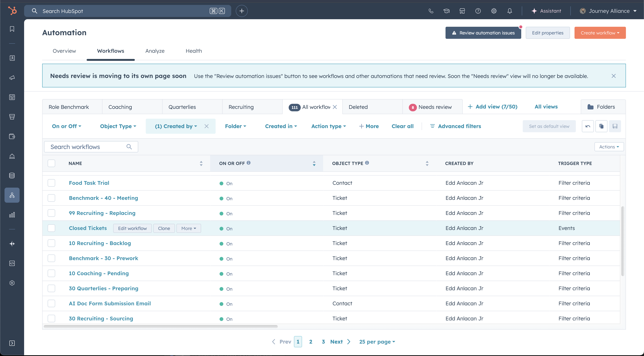644x356 pixels.
Task: Open HubSpot Academy graduation cap icon
Action: coord(446,11)
